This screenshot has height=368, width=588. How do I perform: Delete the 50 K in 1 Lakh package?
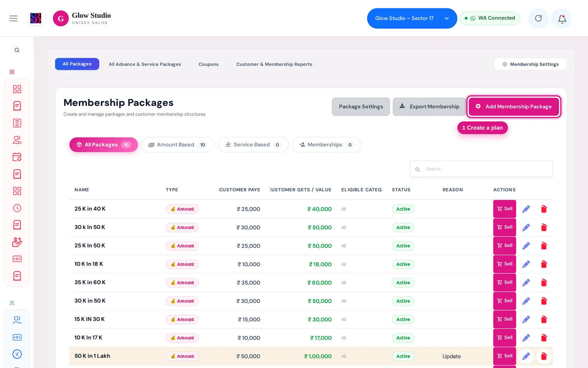pyautogui.click(x=544, y=356)
